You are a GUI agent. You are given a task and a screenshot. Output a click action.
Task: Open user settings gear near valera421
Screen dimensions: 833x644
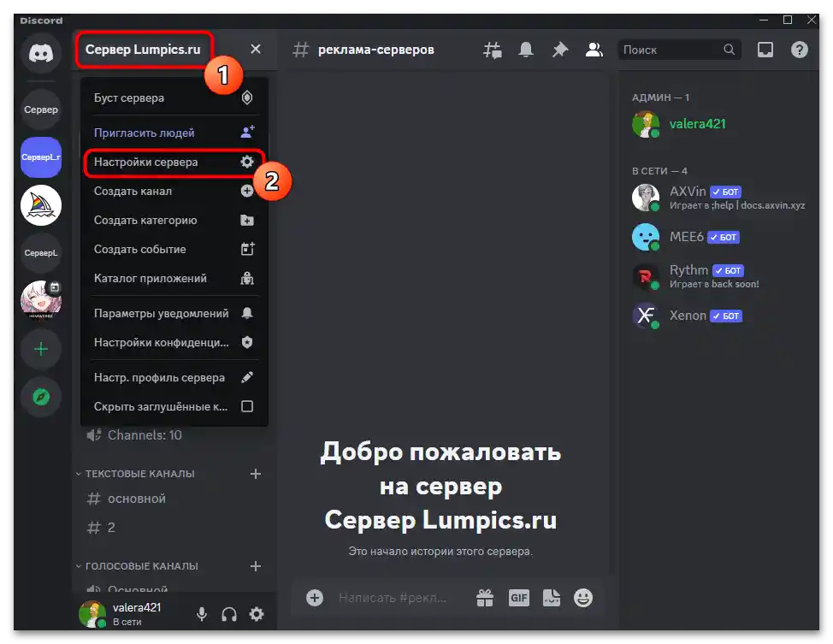coord(256,614)
